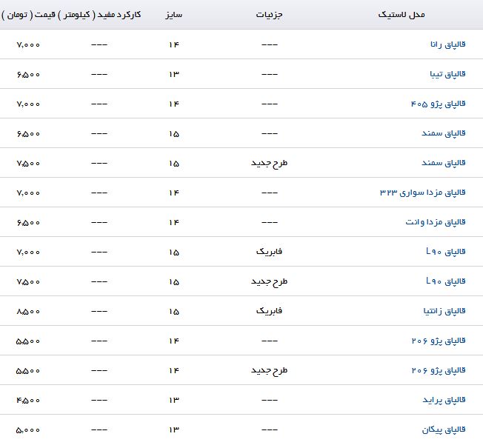This screenshot has height=448, width=483.
Task: Select price ۶,۵۰۰ in the مزدا وانت row
Action: point(28,223)
